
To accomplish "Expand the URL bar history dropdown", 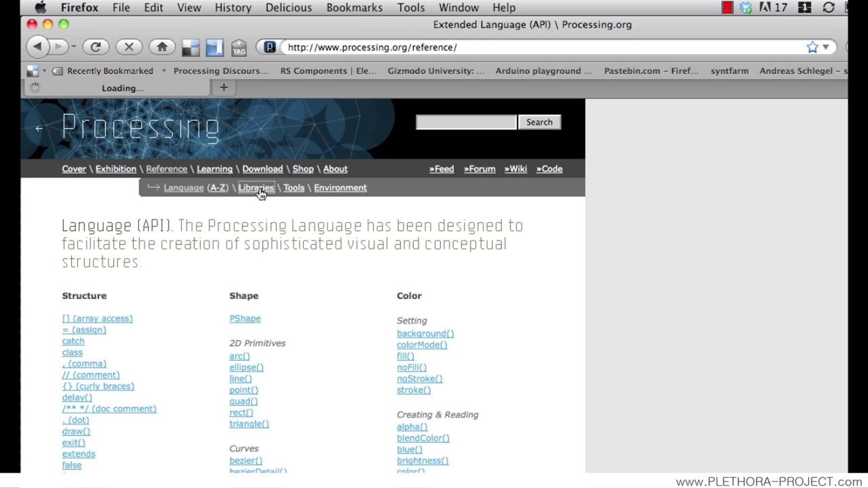I will pyautogui.click(x=826, y=47).
